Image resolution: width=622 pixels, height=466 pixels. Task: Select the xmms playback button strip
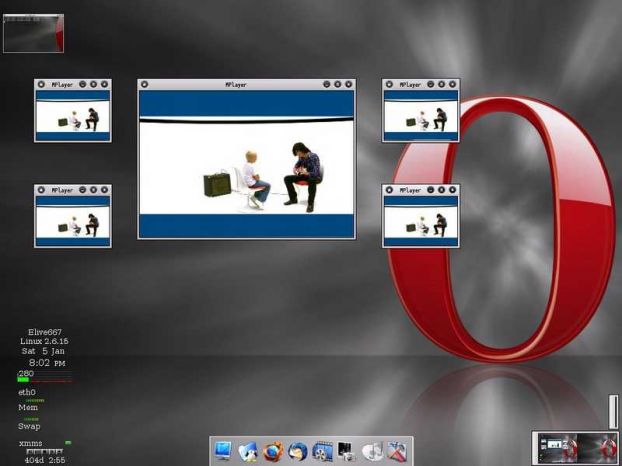(x=44, y=451)
